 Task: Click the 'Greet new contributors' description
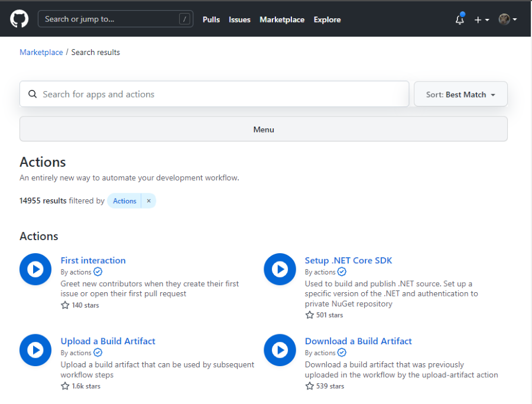point(150,289)
